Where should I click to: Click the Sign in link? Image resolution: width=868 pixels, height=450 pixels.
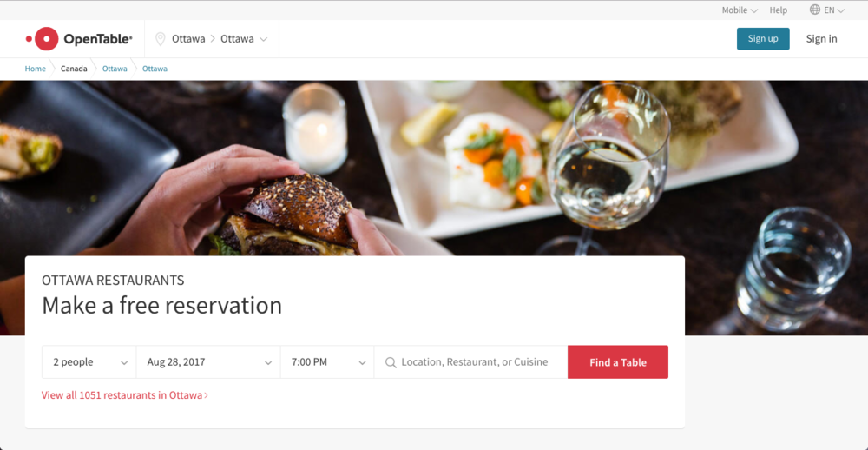coord(821,39)
